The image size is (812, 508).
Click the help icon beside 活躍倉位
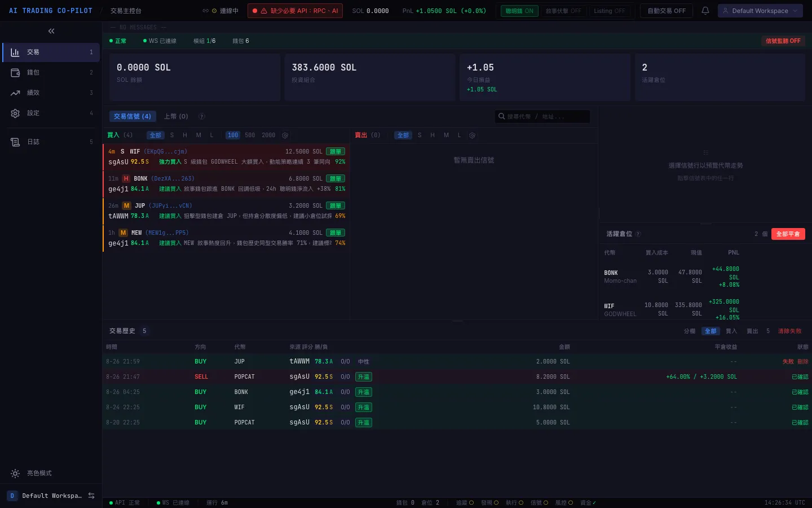(x=638, y=234)
